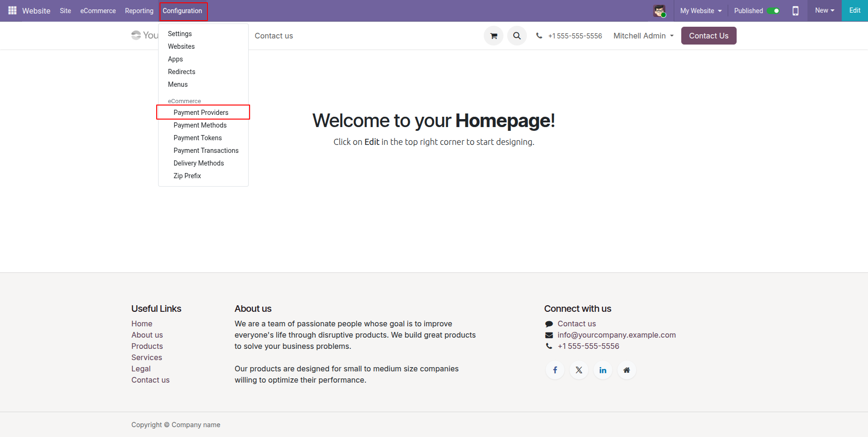Choose Delivery Methods in Configuration menu
Screen dimensions: 868x437
click(x=198, y=163)
